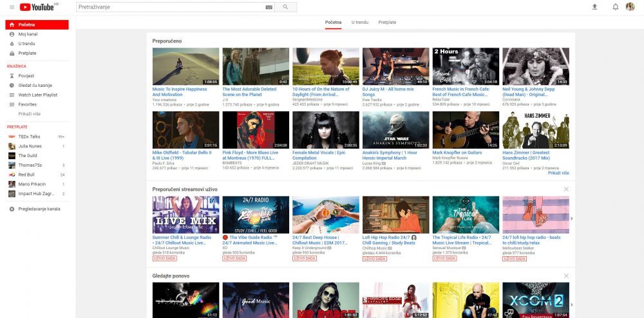644x318 pixels.
Task: Open Hans Zimmer Greatest Soundtracks link
Action: (x=526, y=155)
